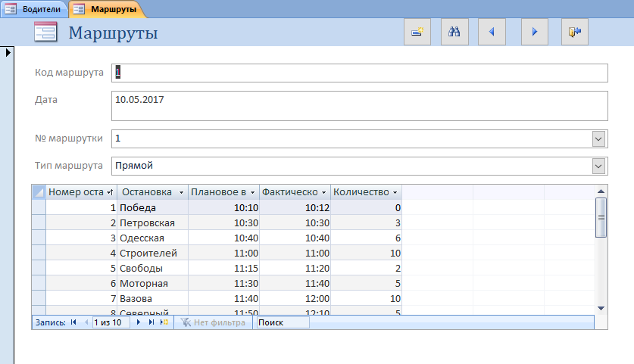The width and height of the screenshot is (634, 364).
Task: Click the record selector arrow on form edge
Action: click(8, 52)
